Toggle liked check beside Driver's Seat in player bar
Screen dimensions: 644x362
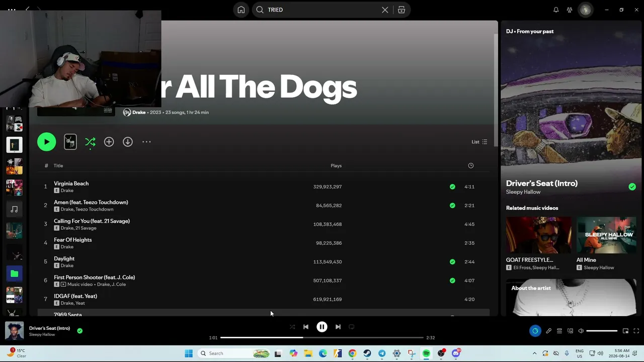(79, 331)
